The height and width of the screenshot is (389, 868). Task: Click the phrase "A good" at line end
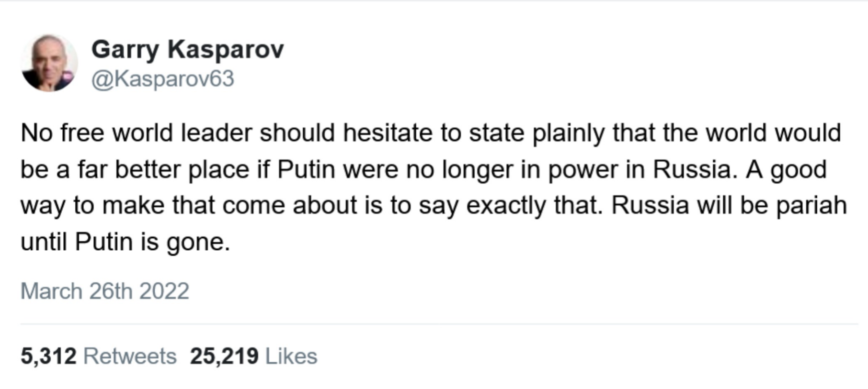(786, 170)
